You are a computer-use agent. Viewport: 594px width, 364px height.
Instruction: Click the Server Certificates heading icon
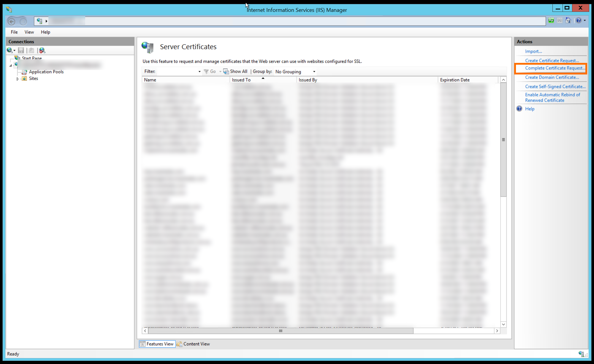click(x=148, y=47)
